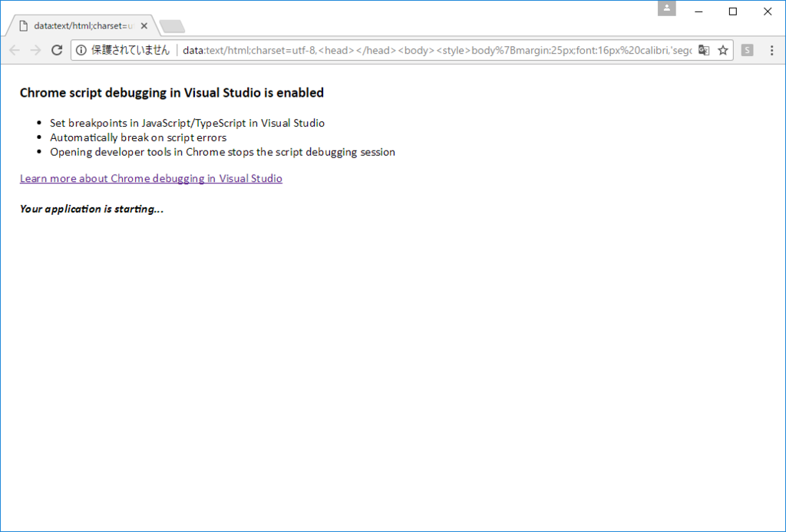Open the translate page icon in the address bar
786x532 pixels.
704,50
